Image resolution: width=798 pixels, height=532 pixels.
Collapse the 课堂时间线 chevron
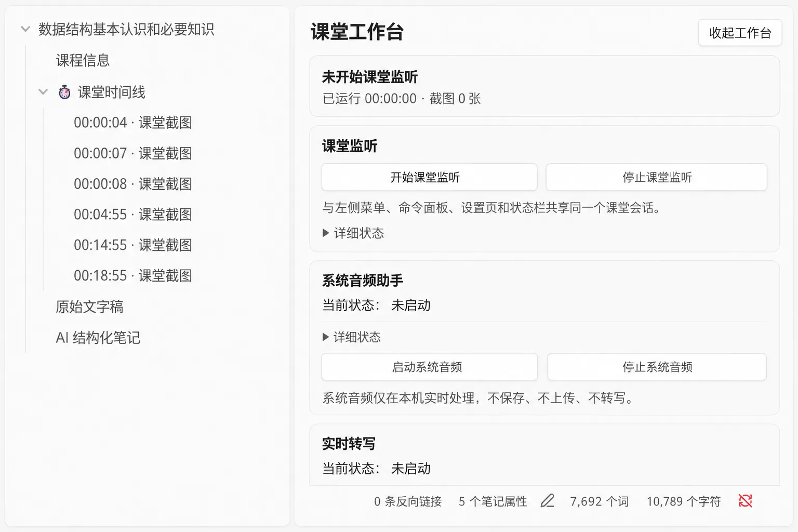pyautogui.click(x=43, y=92)
